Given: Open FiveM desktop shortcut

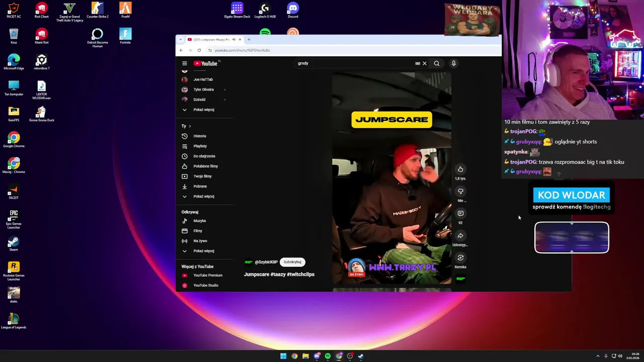Looking at the screenshot, I should pos(125,11).
